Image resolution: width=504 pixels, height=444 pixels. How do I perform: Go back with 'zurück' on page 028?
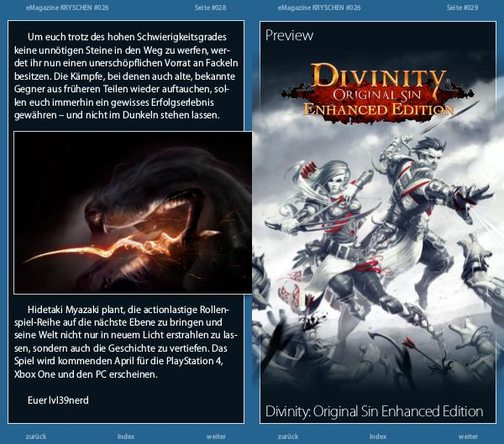36,436
